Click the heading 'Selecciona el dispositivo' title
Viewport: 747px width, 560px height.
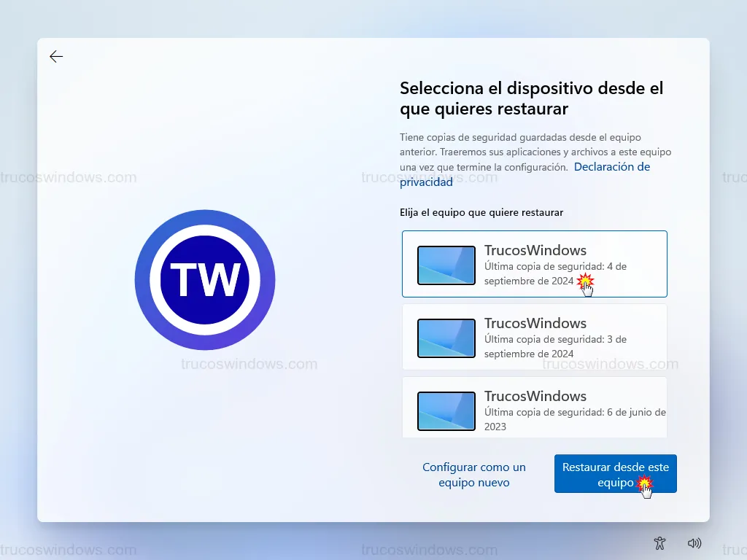pos(531,98)
